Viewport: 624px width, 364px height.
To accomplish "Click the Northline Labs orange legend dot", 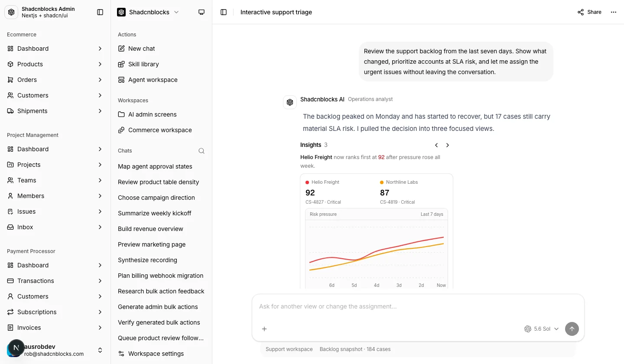I will click(x=382, y=182).
